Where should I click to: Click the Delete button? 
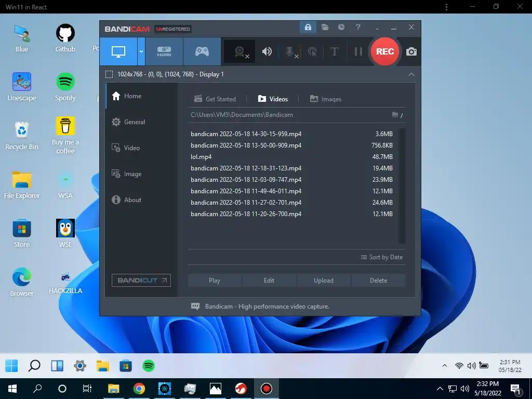click(378, 281)
